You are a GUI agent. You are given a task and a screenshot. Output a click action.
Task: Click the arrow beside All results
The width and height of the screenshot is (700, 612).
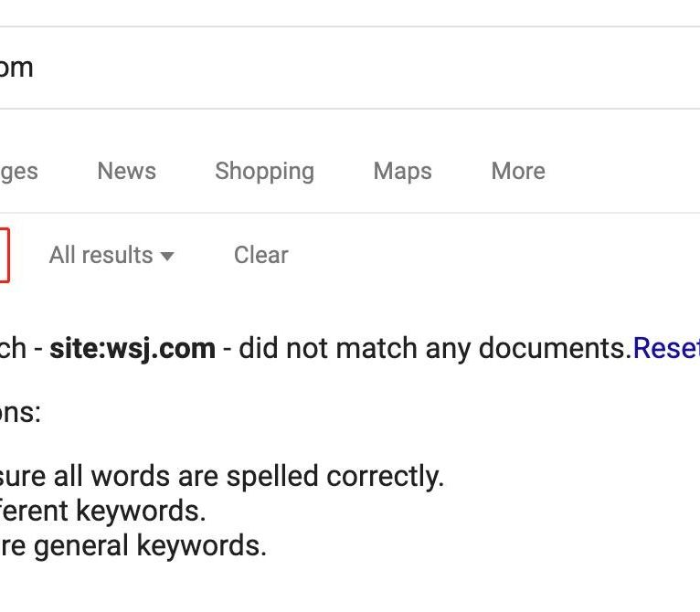click(x=167, y=257)
